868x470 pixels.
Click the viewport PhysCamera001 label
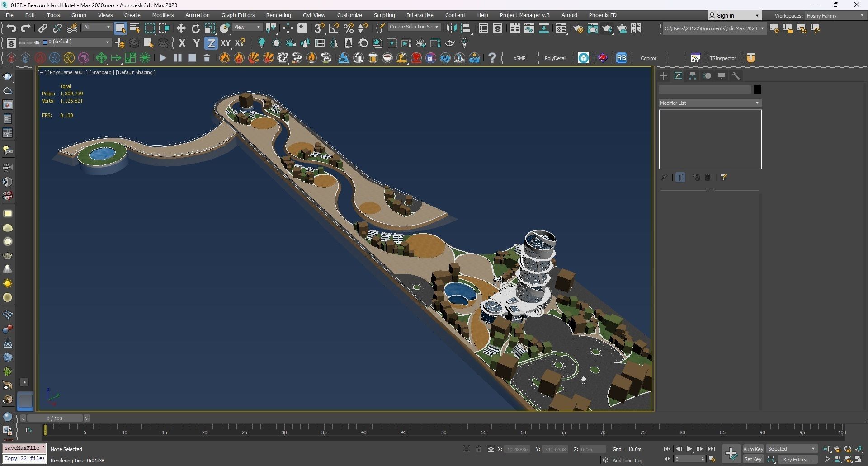[67, 72]
